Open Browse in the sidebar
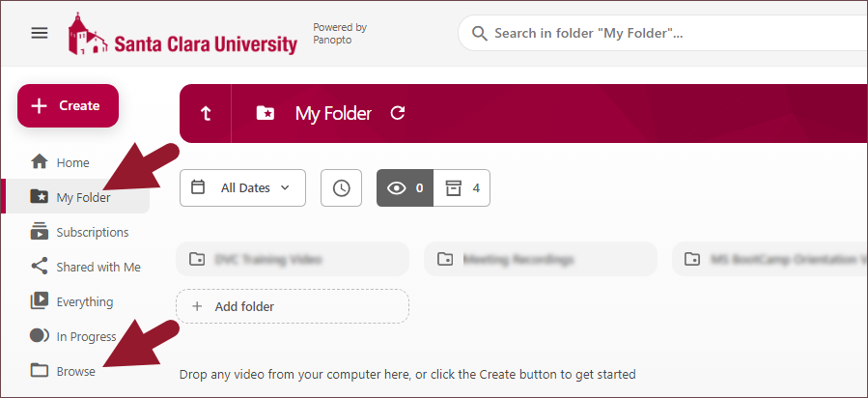This screenshot has width=868, height=398. [75, 371]
